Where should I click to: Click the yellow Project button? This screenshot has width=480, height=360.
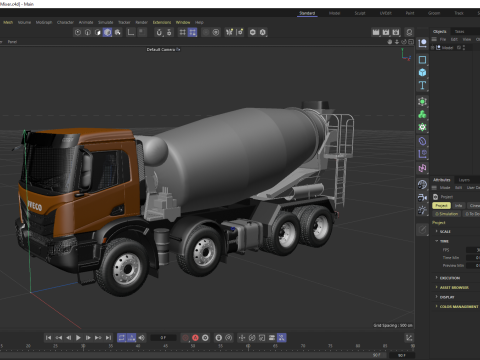(x=441, y=206)
